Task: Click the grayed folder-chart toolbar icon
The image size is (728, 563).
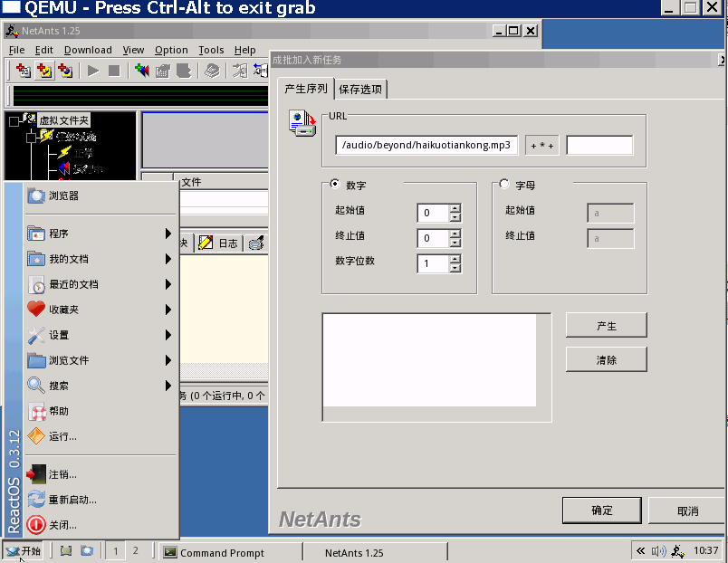Action: coord(162,71)
